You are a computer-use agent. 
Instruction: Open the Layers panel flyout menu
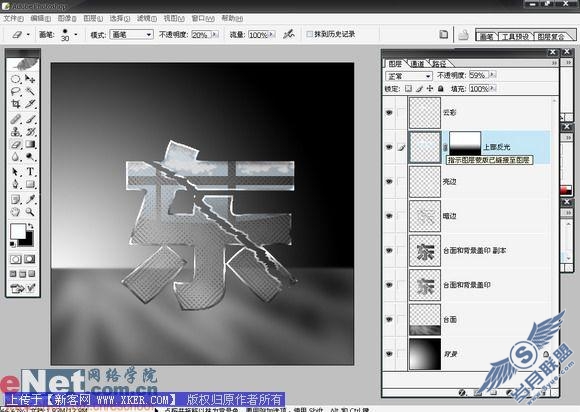(x=554, y=63)
